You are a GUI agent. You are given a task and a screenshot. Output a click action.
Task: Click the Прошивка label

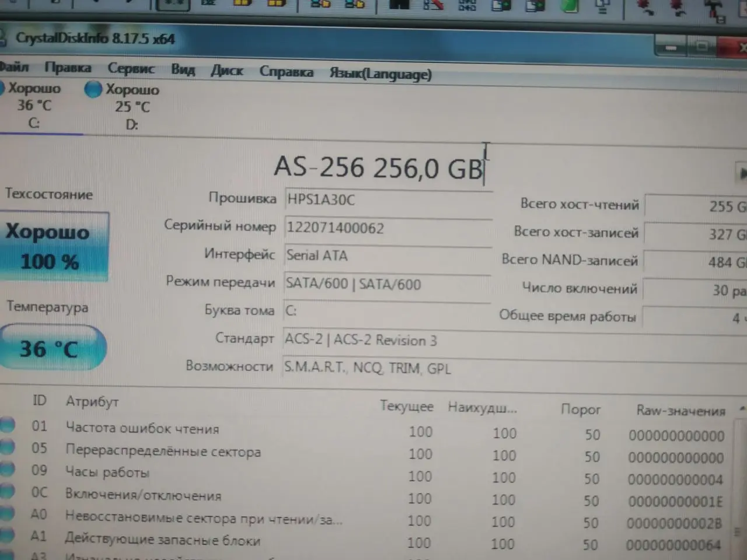click(242, 198)
